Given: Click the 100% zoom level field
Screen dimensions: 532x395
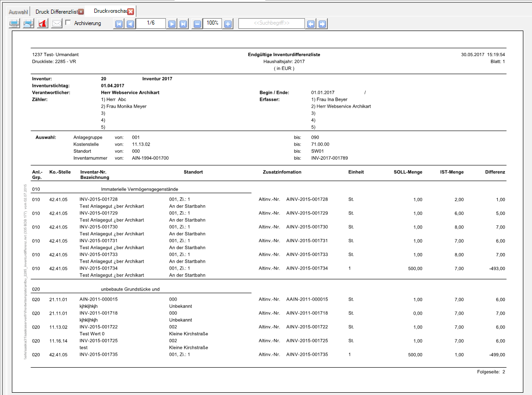Looking at the screenshot, I should pyautogui.click(x=212, y=23).
